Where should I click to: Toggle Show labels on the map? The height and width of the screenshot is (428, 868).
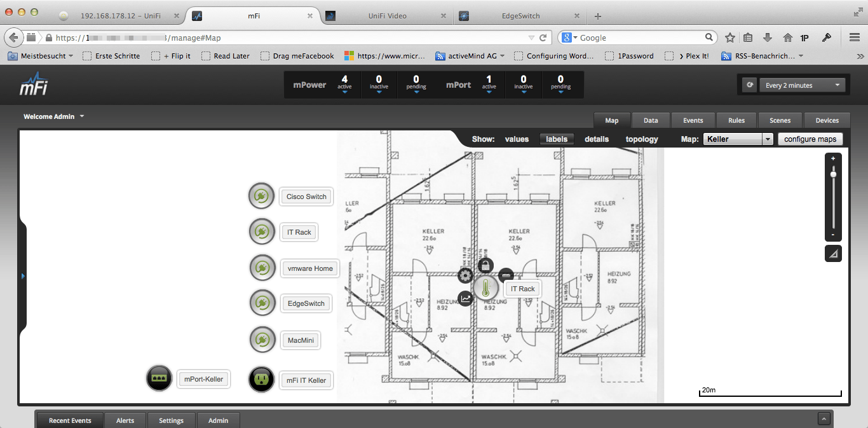(x=557, y=139)
